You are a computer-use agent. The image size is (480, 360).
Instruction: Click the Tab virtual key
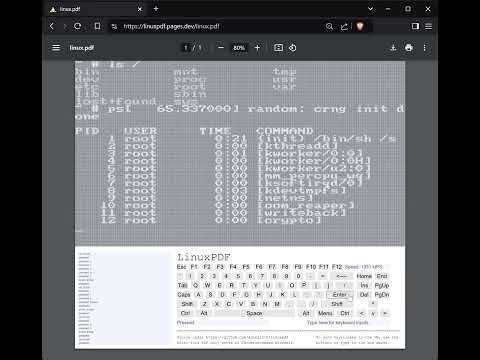(x=182, y=285)
